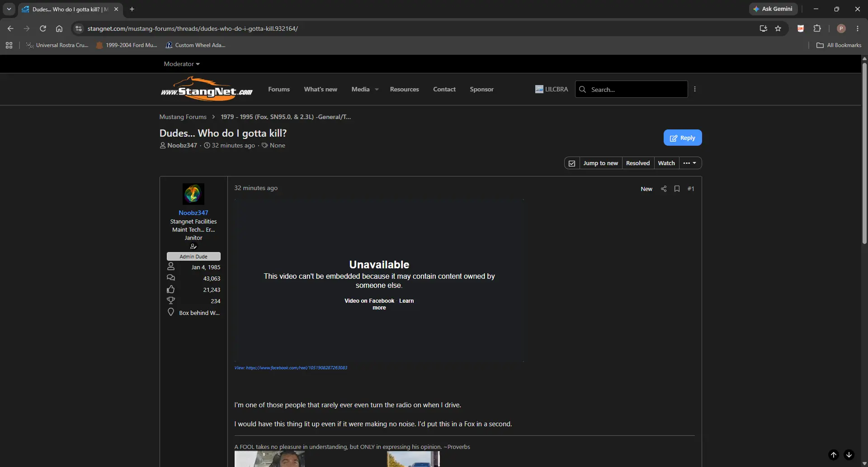
Task: Click the page vertical scrollbar thumb
Action: [864, 154]
